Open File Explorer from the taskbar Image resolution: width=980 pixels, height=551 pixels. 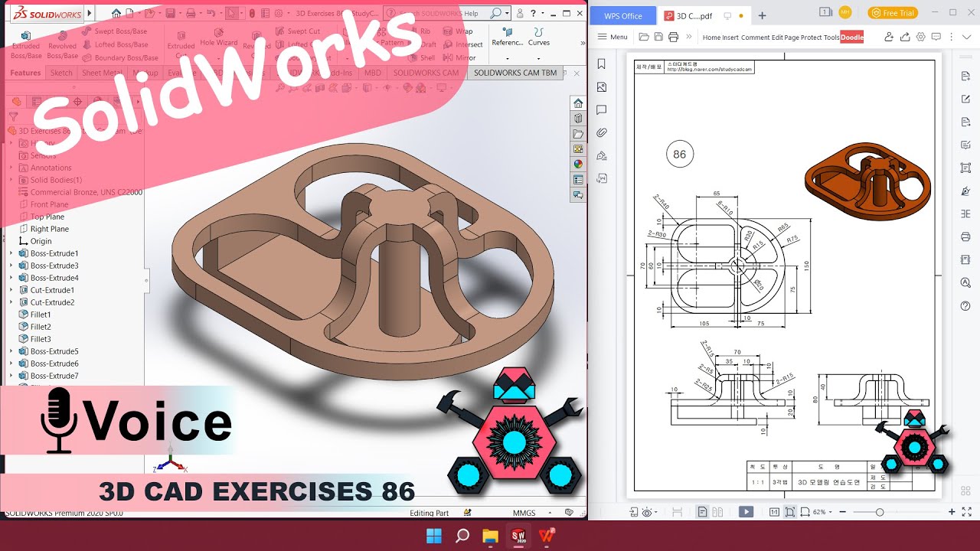coord(490,536)
